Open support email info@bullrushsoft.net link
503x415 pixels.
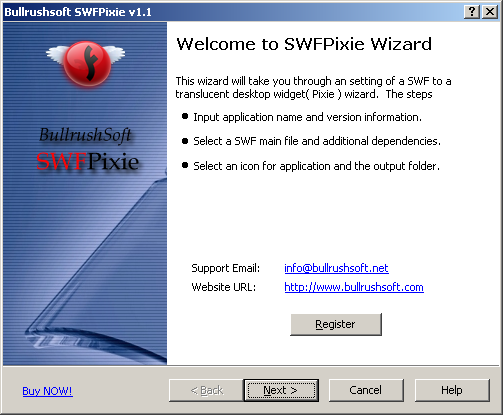(336, 268)
